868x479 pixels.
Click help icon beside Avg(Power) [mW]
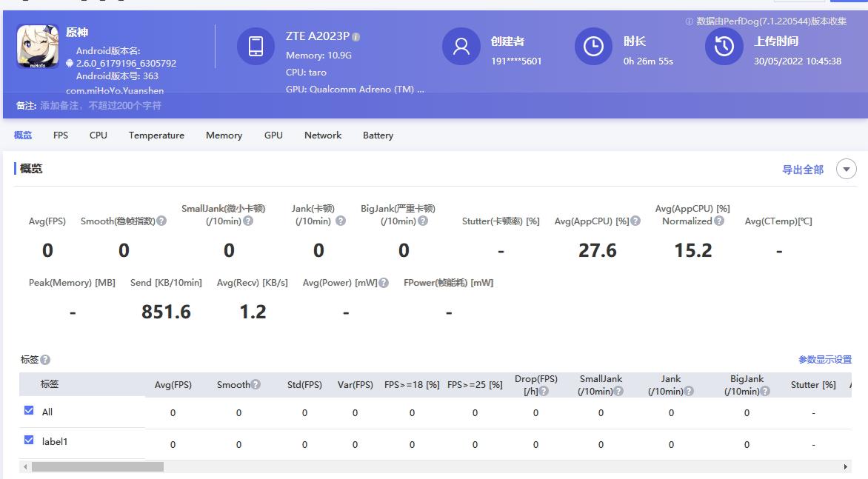click(384, 283)
